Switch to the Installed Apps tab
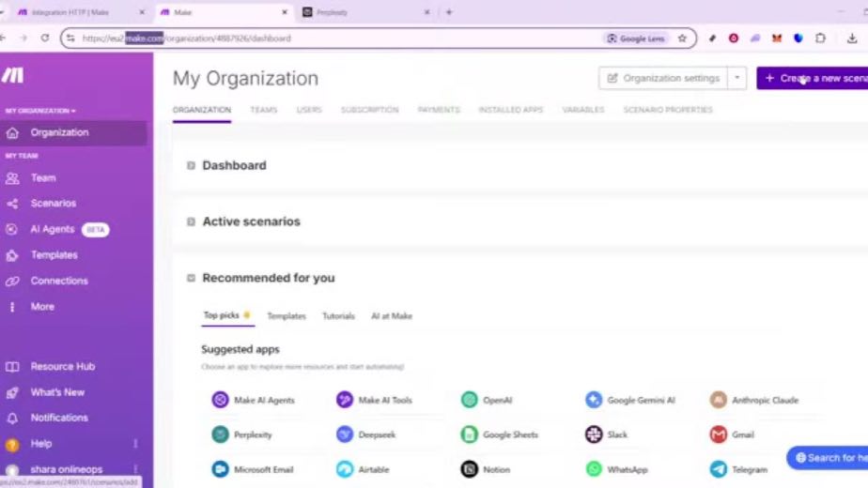The height and width of the screenshot is (488, 868). click(x=510, y=110)
